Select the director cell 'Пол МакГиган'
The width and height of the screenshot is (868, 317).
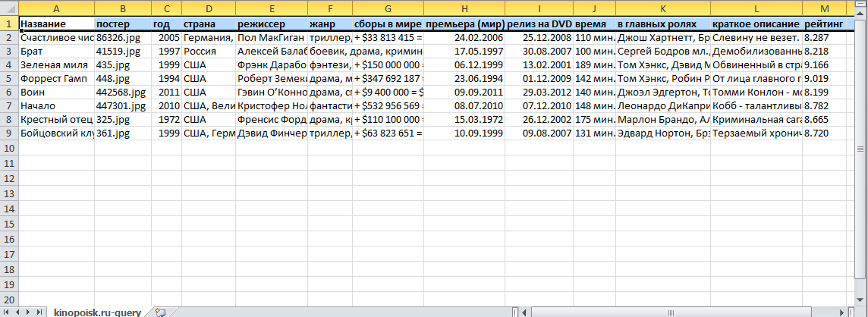click(x=272, y=38)
